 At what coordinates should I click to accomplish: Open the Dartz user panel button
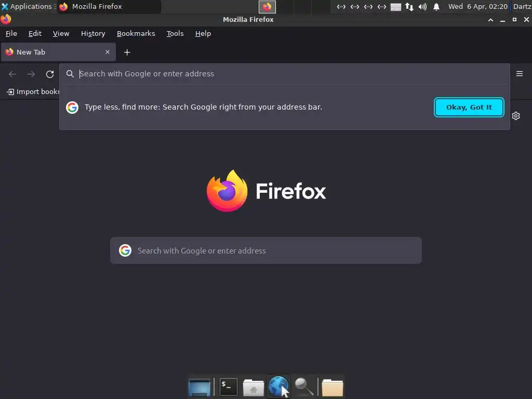click(522, 6)
